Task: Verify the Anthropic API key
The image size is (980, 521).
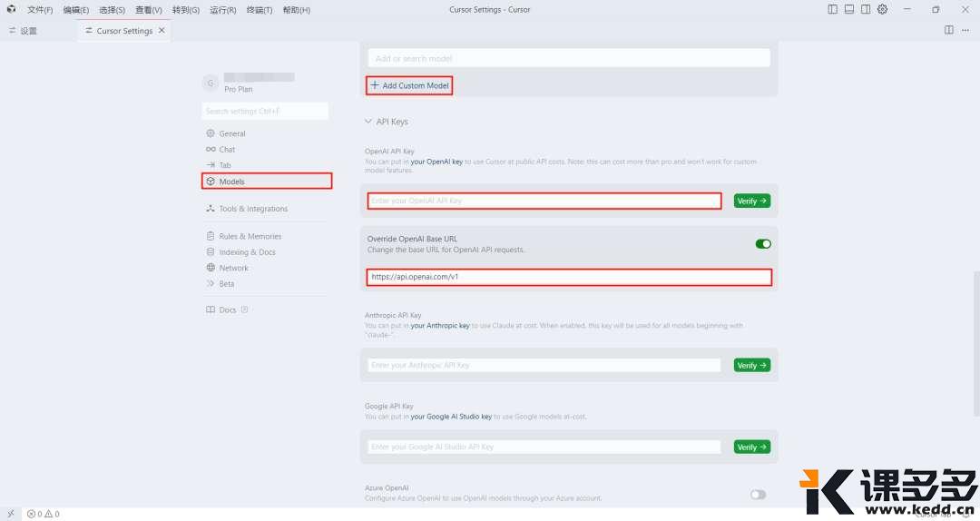Action: point(752,365)
